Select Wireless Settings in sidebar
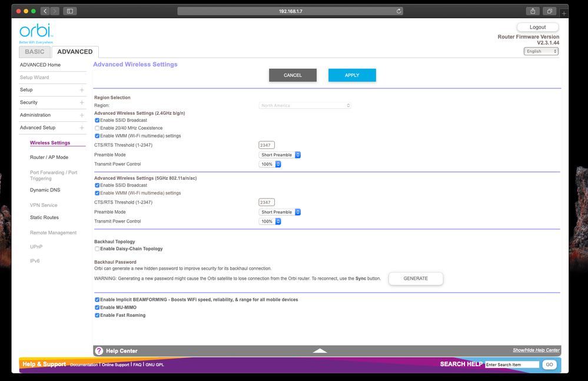588x381 pixels. 50,143
